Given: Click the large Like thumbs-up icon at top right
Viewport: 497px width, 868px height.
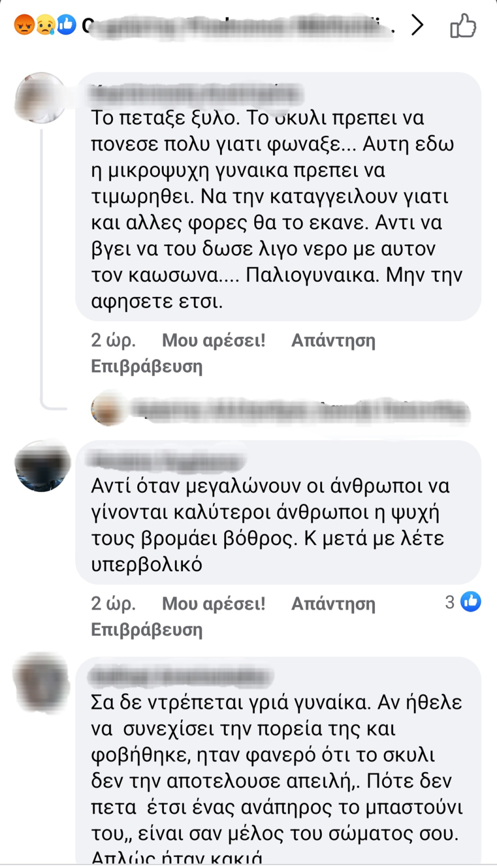Looking at the screenshot, I should coord(463,25).
